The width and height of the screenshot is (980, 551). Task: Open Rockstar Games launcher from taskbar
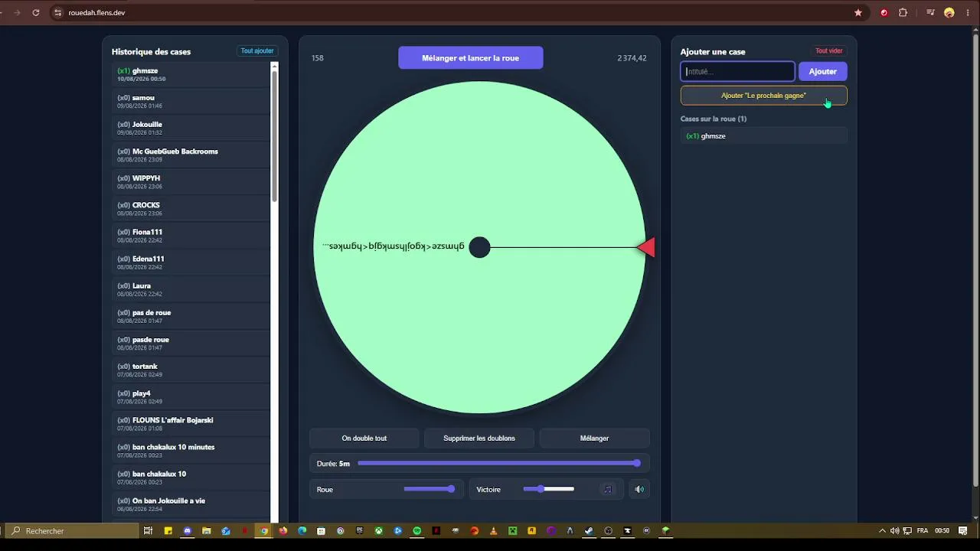pyautogui.click(x=531, y=530)
